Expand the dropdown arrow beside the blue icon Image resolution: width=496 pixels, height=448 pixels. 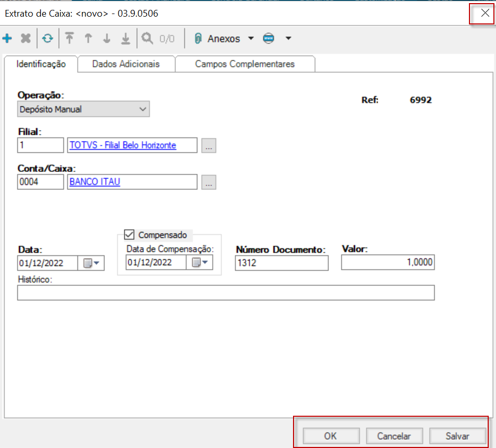(x=288, y=39)
